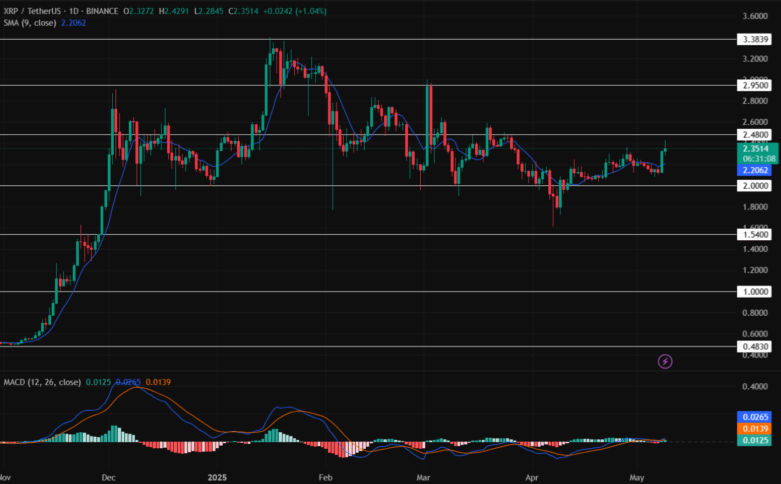Open the SMA (9, close) indicator legend
Viewport: 781px width, 484px height.
[30, 23]
